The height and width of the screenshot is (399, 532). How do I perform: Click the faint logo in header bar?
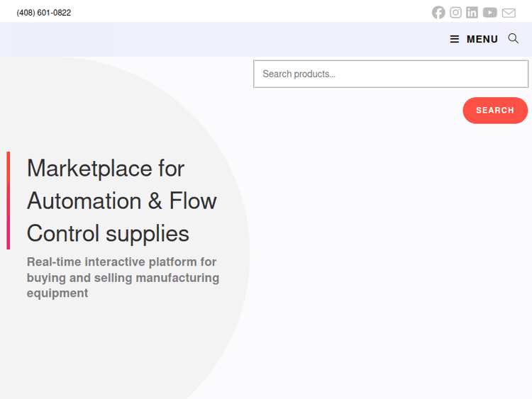coord(64,39)
